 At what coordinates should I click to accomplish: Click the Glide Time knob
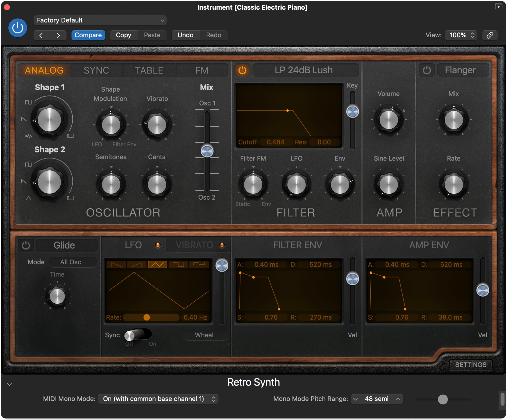coord(57,296)
